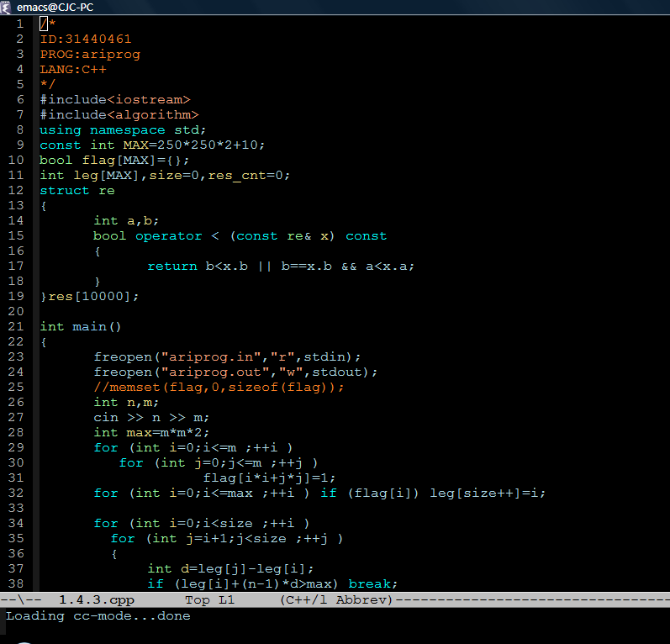Click the 'ID:31440461' comment line

[86, 39]
